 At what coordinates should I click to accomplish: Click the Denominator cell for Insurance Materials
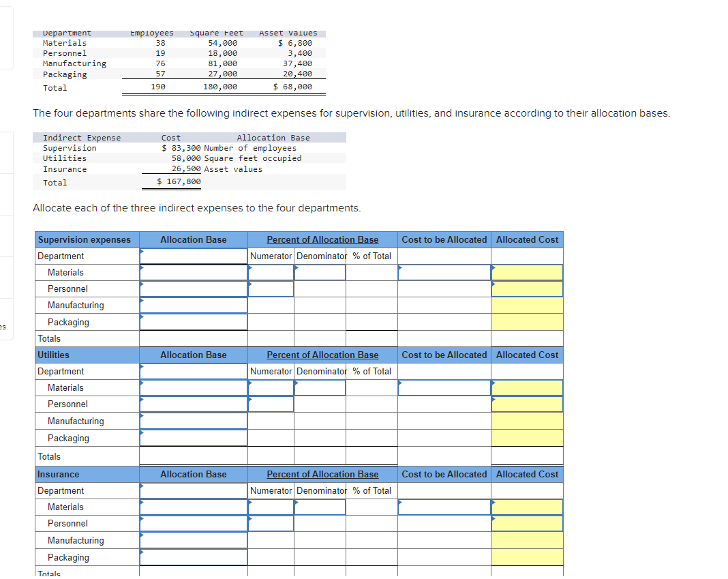click(320, 507)
